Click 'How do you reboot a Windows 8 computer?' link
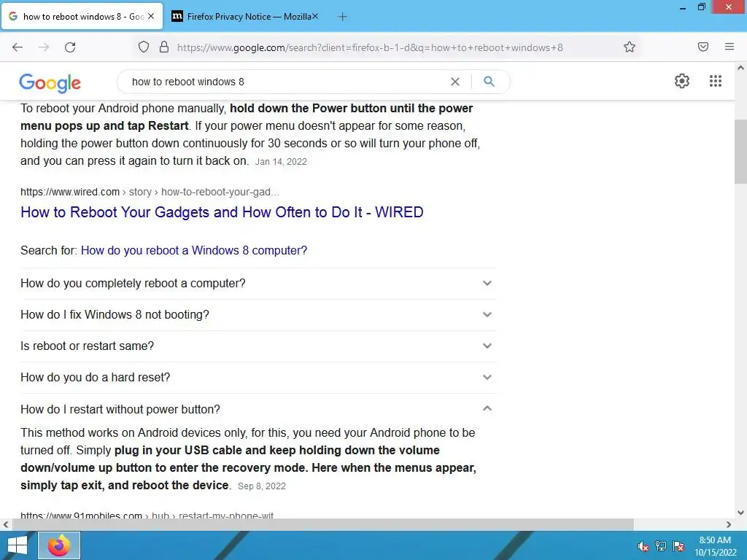747x560 pixels. pyautogui.click(x=194, y=251)
